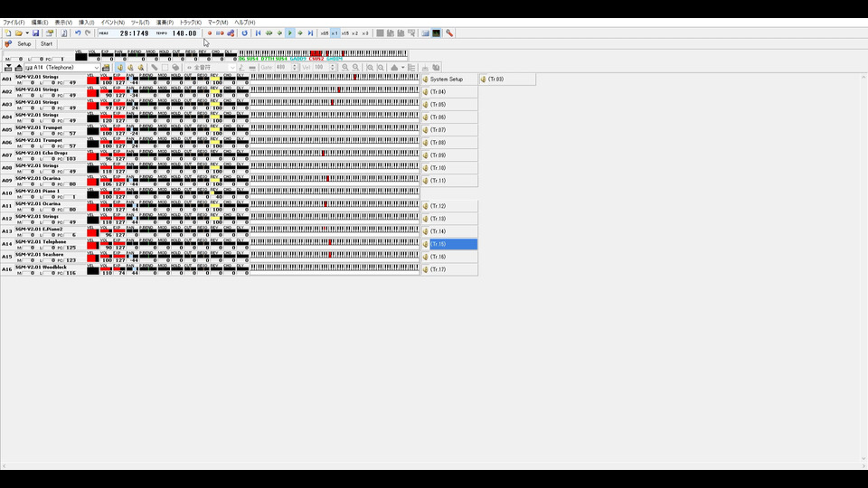
Task: Expand arrow next to triangle tool icon
Action: [402, 68]
